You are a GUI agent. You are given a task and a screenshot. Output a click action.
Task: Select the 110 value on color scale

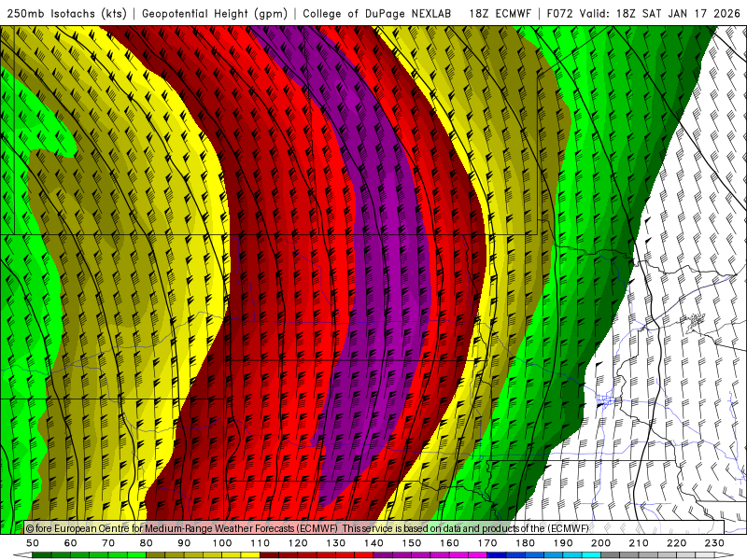point(261,543)
